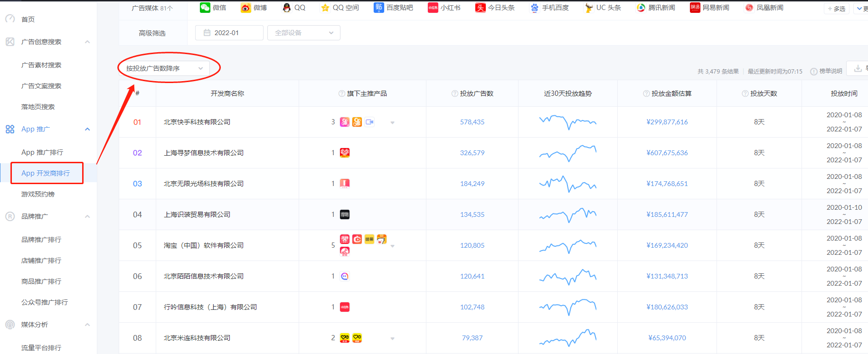Screen dimensions: 868x354
Task: Select the 网易新闻 media icon
Action: click(x=695, y=8)
